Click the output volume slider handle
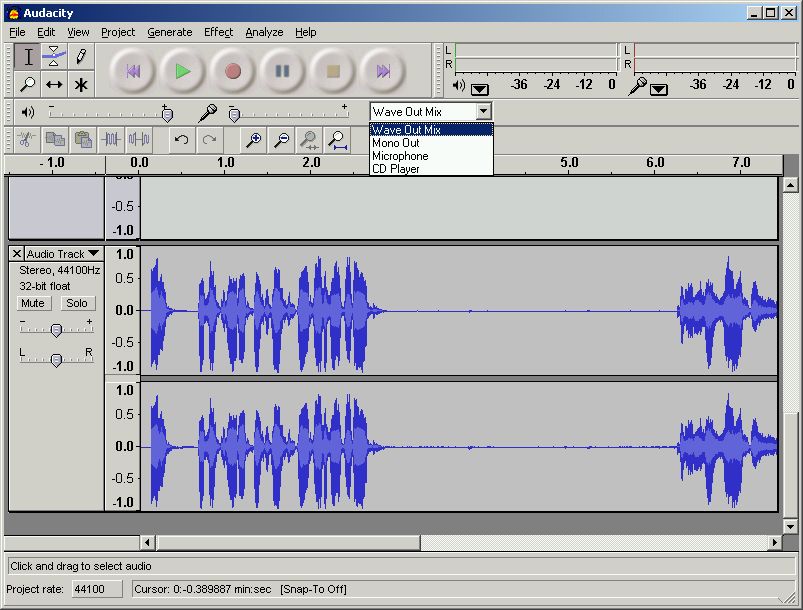Image resolution: width=803 pixels, height=610 pixels. click(167, 114)
